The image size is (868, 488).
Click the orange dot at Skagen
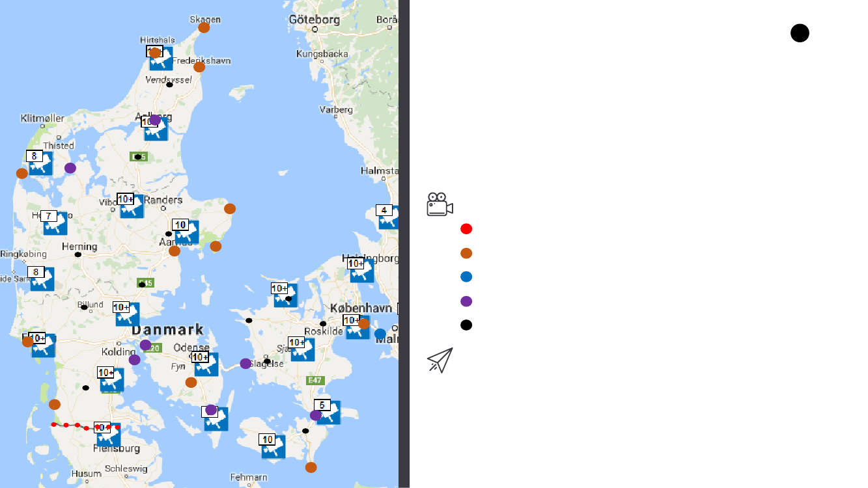(204, 27)
